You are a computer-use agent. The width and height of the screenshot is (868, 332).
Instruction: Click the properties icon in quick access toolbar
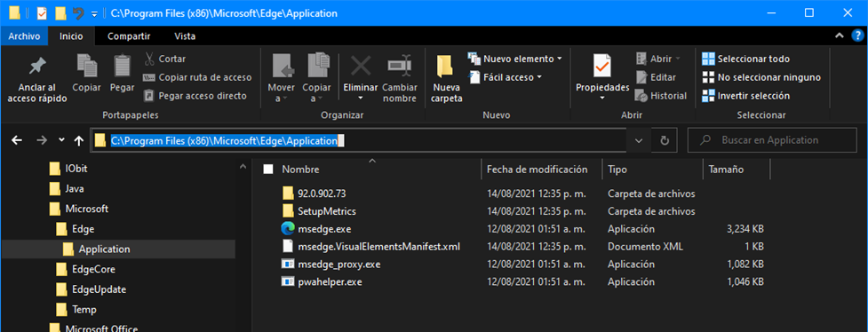[42, 12]
